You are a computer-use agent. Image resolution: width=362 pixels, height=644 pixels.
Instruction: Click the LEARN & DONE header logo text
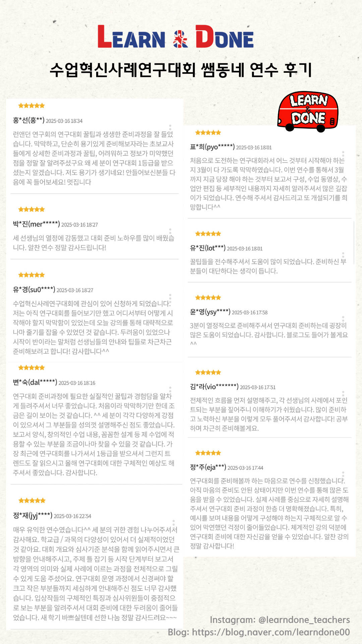click(176, 37)
